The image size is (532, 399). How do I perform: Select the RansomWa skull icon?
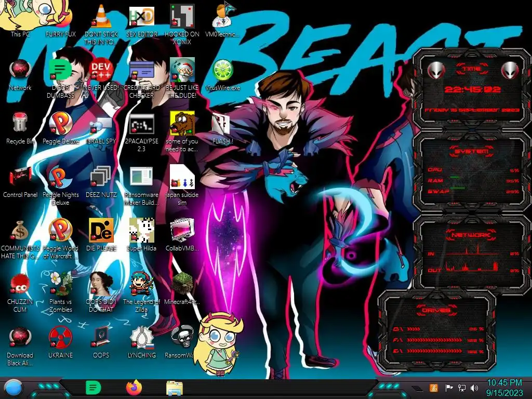182,337
